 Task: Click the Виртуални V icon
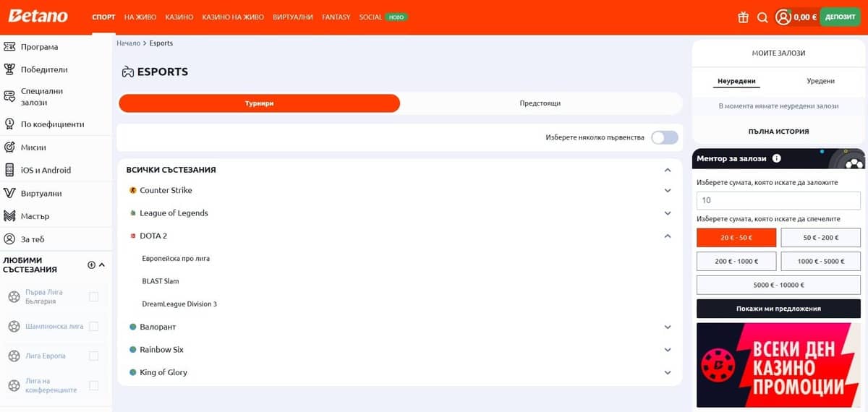click(9, 193)
